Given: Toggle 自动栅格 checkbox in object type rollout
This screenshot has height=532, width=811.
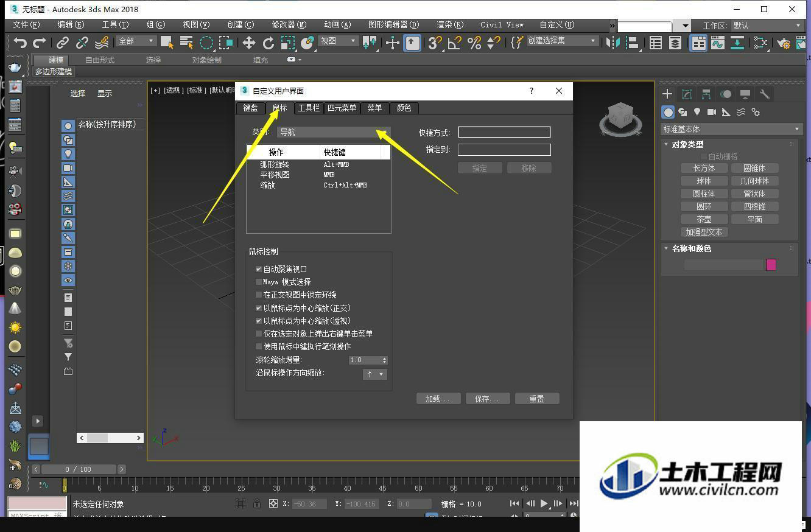Looking at the screenshot, I should click(704, 156).
